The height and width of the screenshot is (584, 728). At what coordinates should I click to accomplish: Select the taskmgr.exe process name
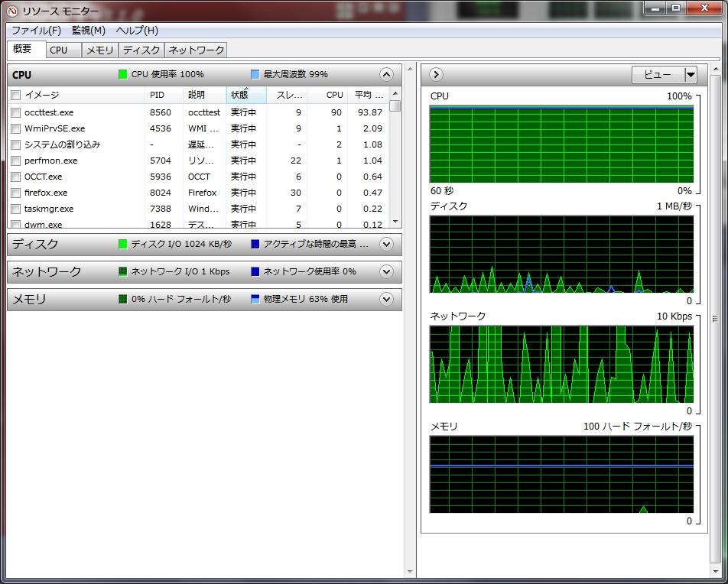coord(49,209)
